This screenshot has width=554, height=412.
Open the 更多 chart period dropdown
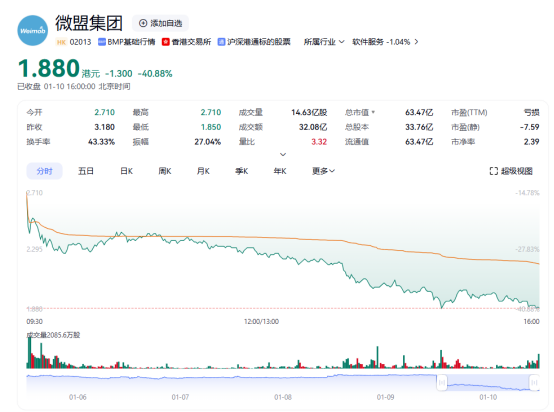pos(323,171)
